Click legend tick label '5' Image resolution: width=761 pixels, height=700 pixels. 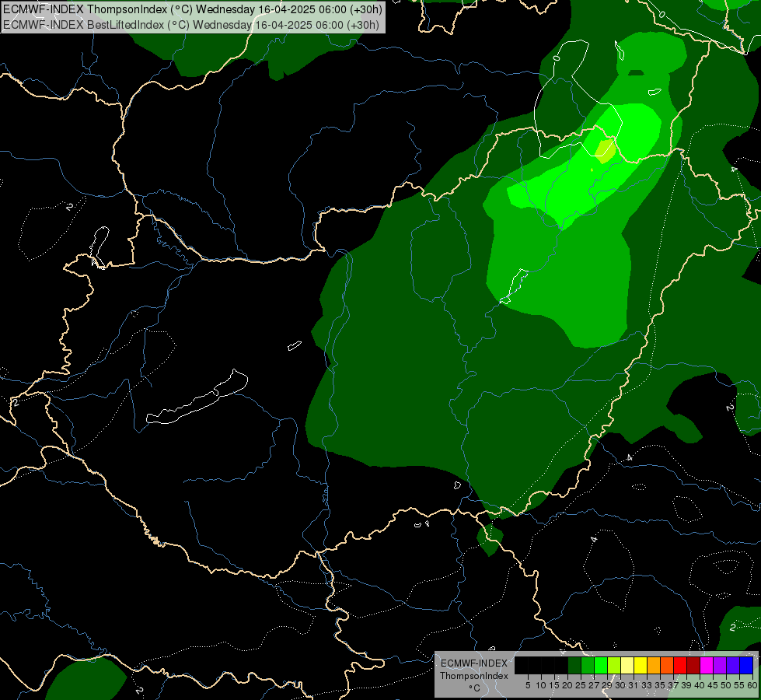point(528,685)
